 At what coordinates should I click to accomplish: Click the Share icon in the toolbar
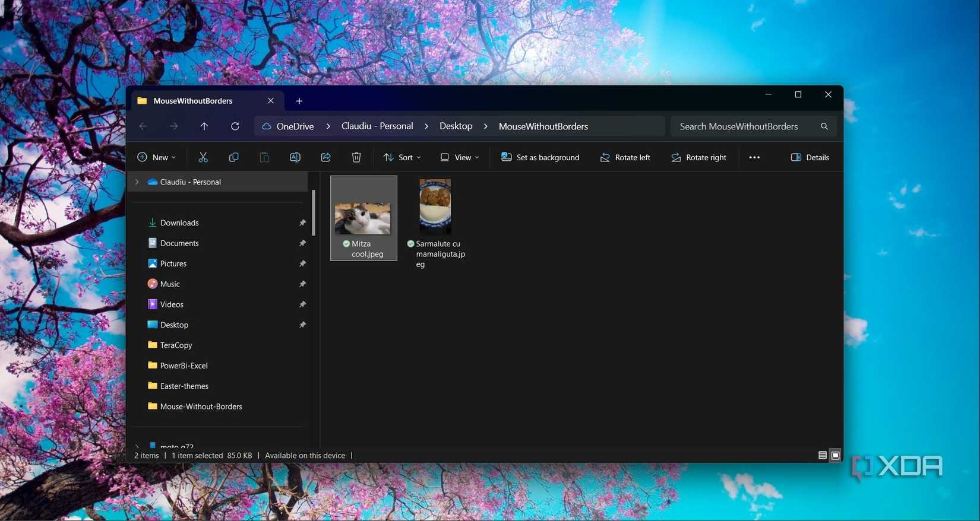pos(325,157)
